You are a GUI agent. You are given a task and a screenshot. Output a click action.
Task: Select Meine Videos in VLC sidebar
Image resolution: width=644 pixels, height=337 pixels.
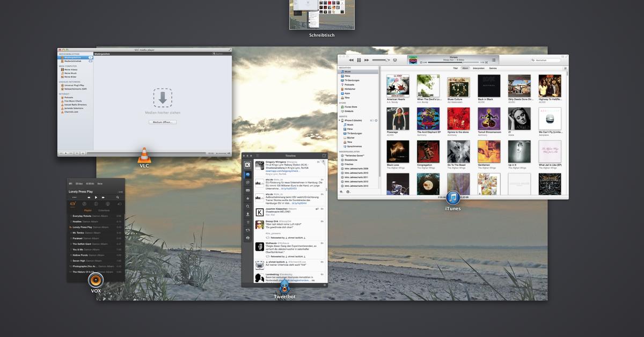[69, 69]
